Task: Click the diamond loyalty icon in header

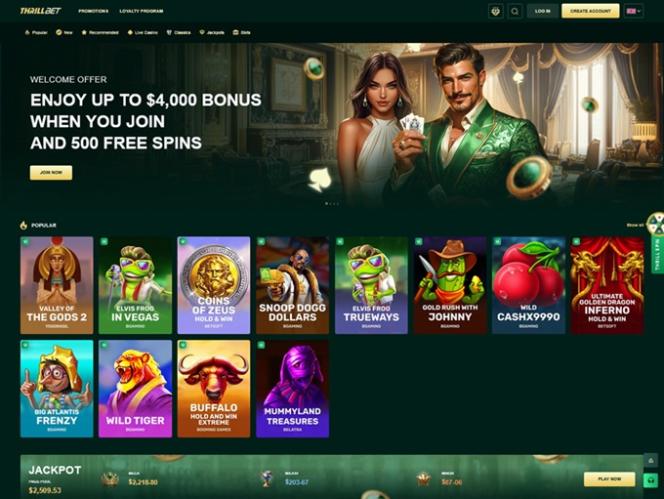Action: pos(496,11)
